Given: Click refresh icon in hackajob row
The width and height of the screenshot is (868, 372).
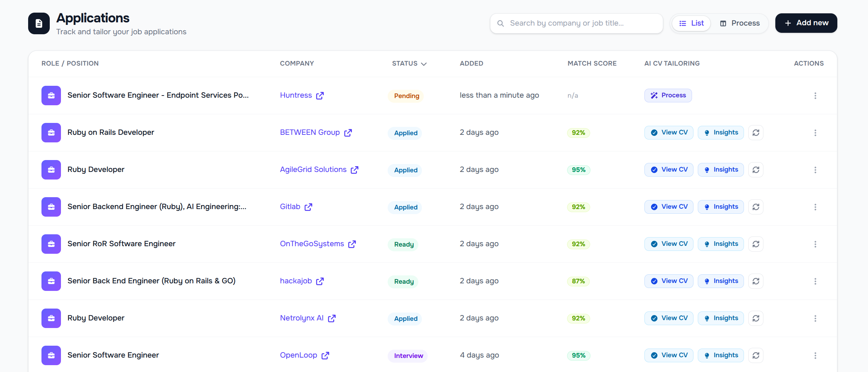Looking at the screenshot, I should (x=756, y=281).
